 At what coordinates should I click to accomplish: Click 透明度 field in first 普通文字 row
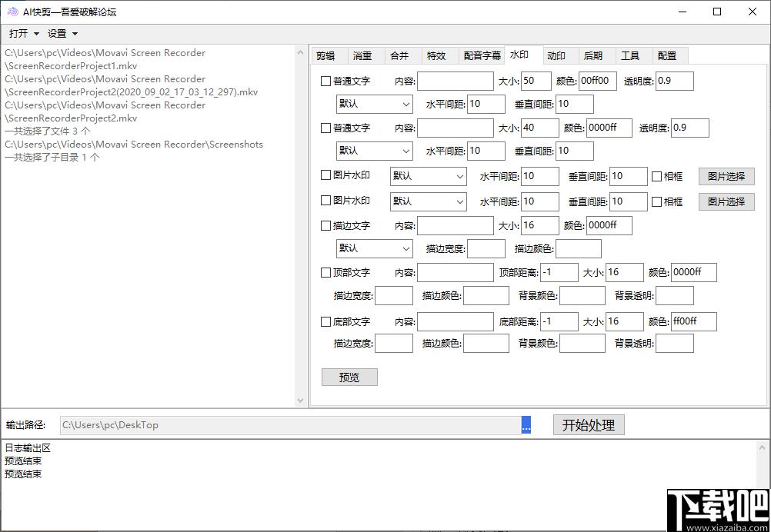click(x=675, y=81)
